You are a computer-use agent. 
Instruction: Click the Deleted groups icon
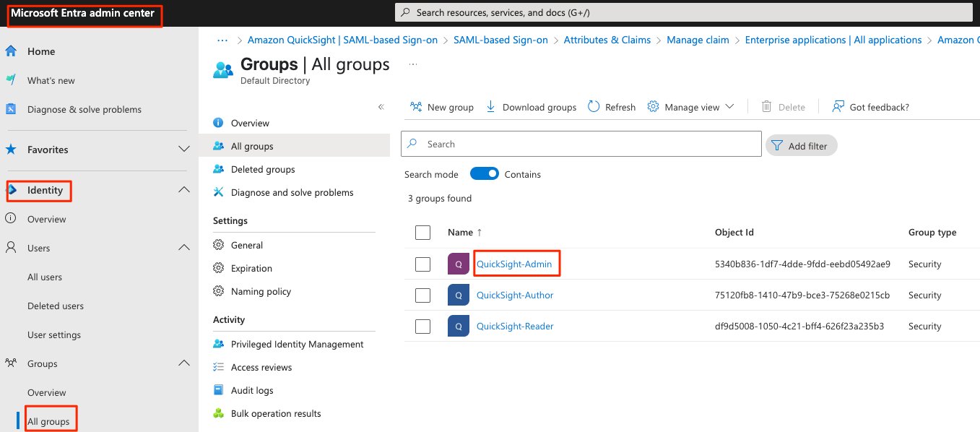(219, 169)
